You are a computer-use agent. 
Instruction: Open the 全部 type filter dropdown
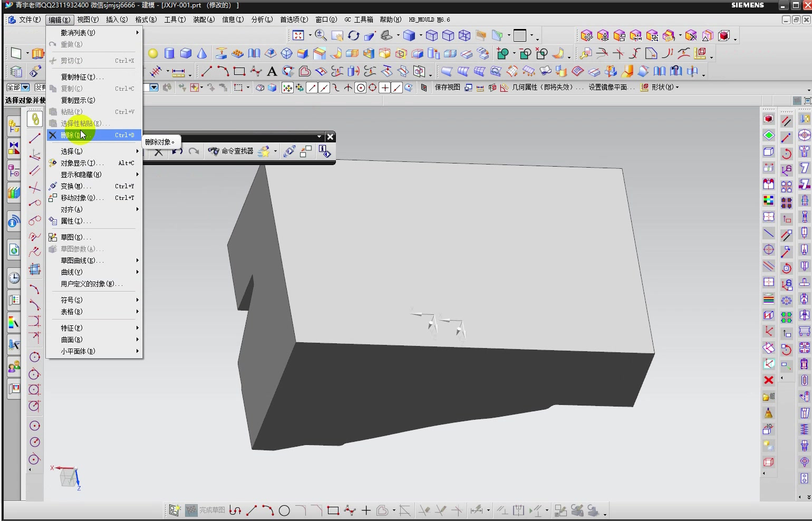click(x=18, y=88)
